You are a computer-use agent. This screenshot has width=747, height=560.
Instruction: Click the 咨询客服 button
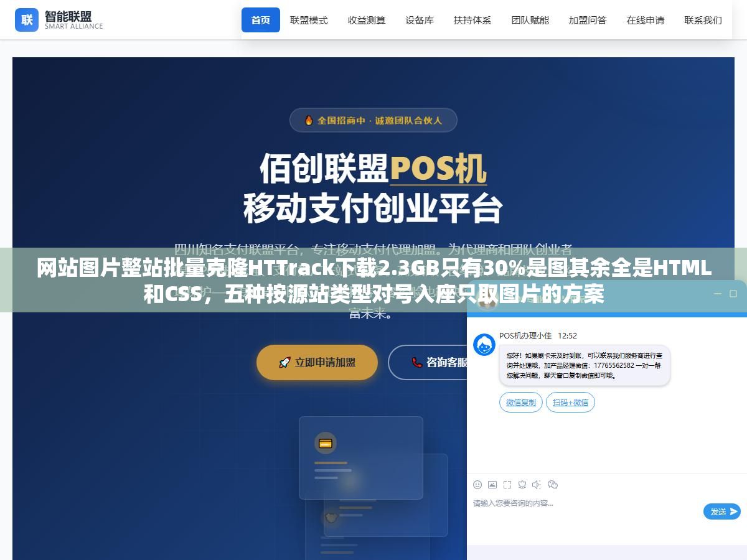(x=428, y=362)
